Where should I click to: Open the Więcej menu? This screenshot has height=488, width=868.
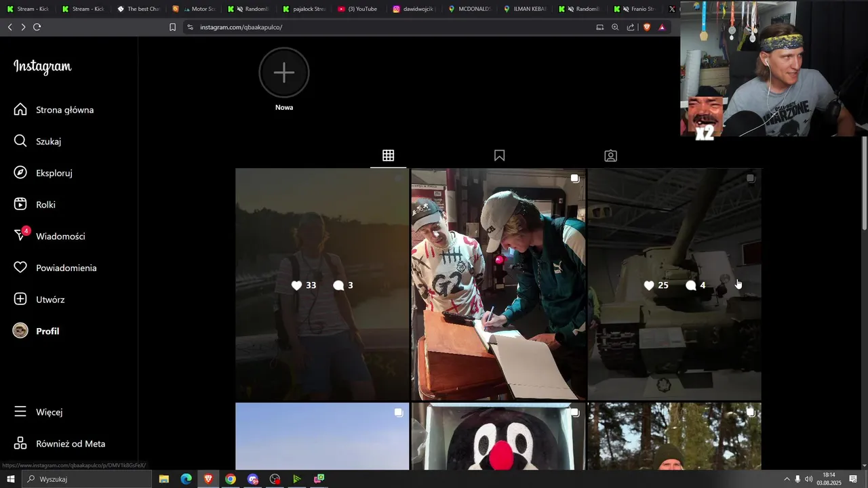39,412
